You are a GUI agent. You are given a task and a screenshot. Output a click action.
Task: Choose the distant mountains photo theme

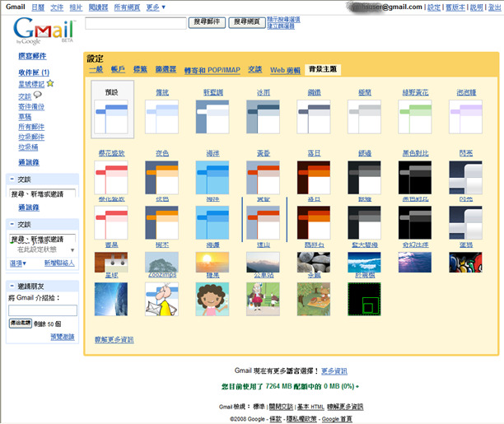263,262
